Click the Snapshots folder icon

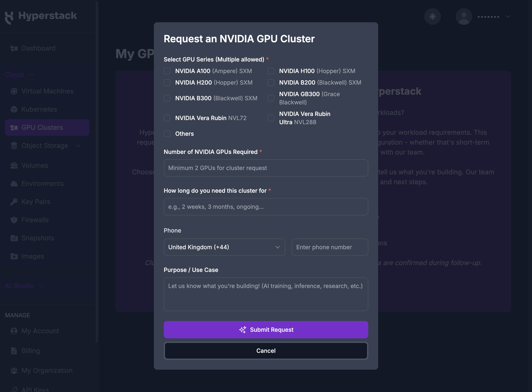[14, 238]
